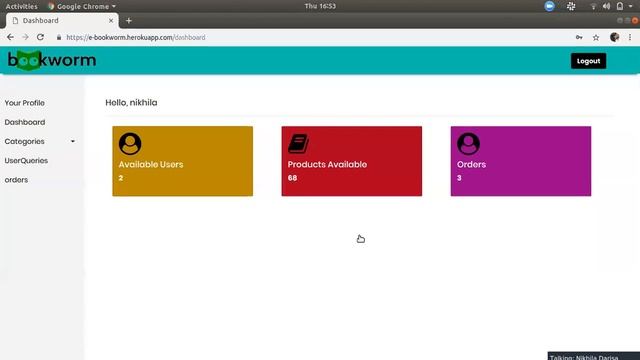This screenshot has height=360, width=640.
Task: Open orders in sidebar
Action: click(16, 180)
